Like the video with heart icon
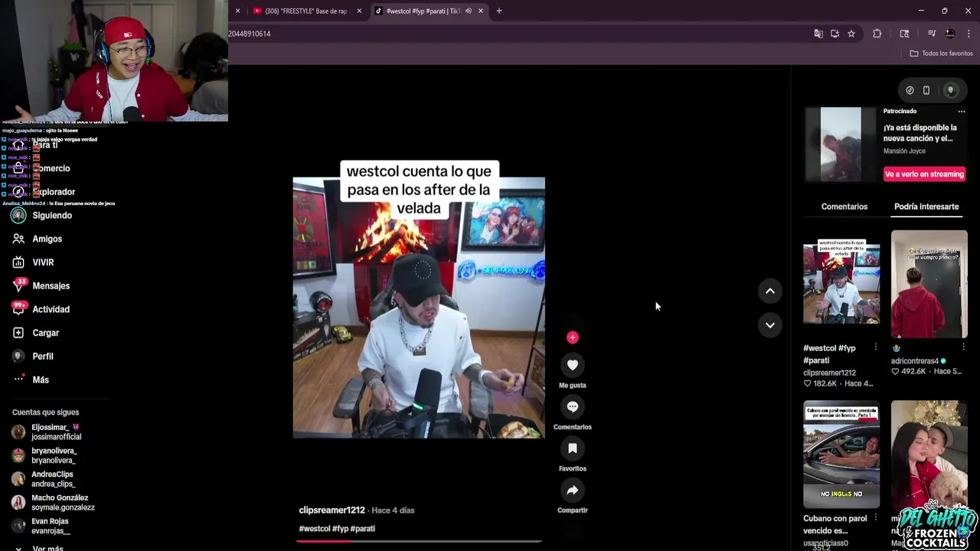Screen dimensions: 980x551 573,365
